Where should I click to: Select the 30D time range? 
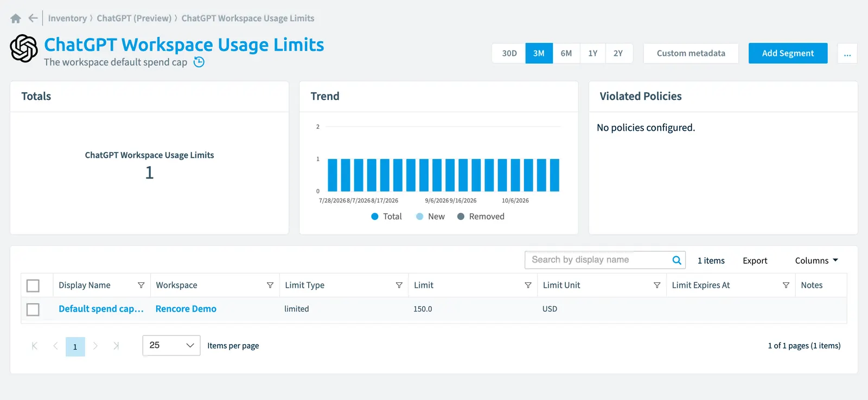(x=509, y=53)
